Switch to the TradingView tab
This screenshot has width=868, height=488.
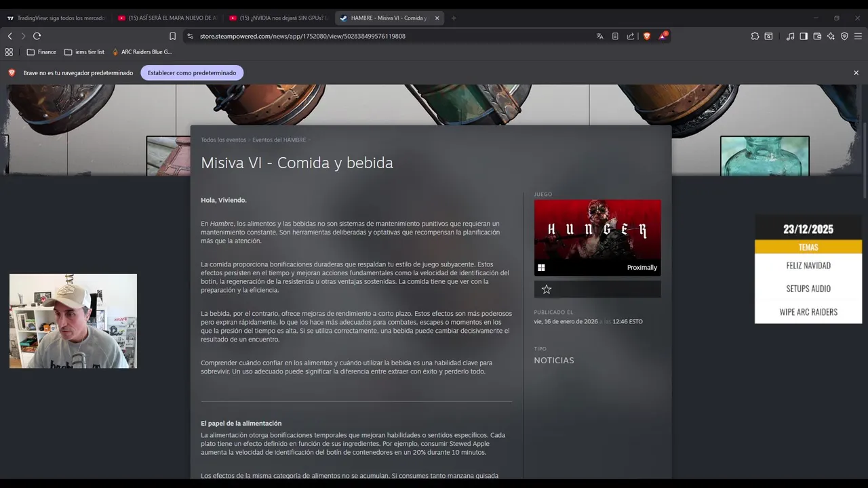point(56,18)
